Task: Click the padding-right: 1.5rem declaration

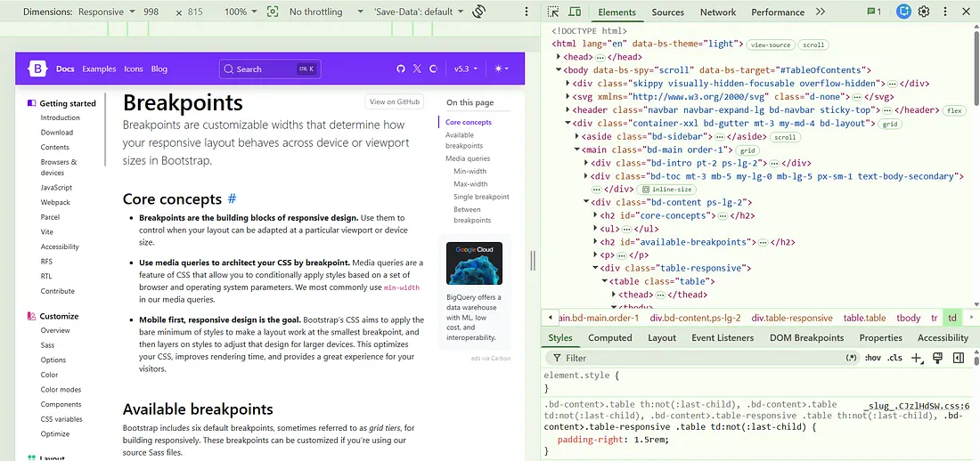Action: click(x=613, y=439)
